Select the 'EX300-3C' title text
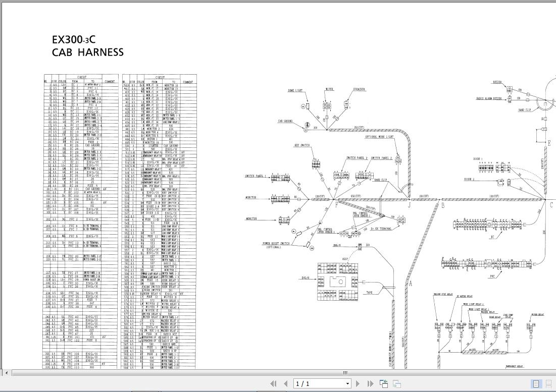This screenshot has height=392, width=556. (x=74, y=39)
